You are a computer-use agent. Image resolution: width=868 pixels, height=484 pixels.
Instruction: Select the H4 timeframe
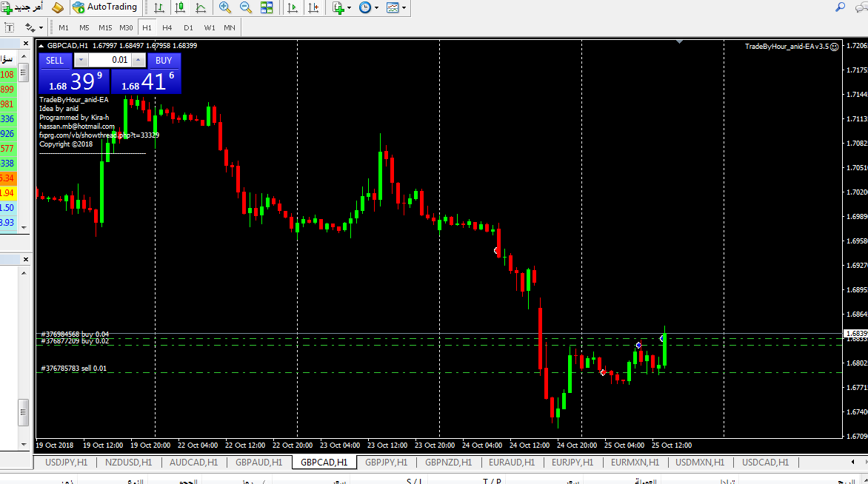click(167, 27)
